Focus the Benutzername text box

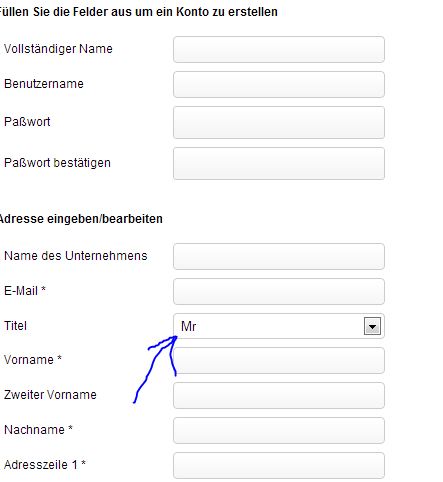tap(279, 84)
